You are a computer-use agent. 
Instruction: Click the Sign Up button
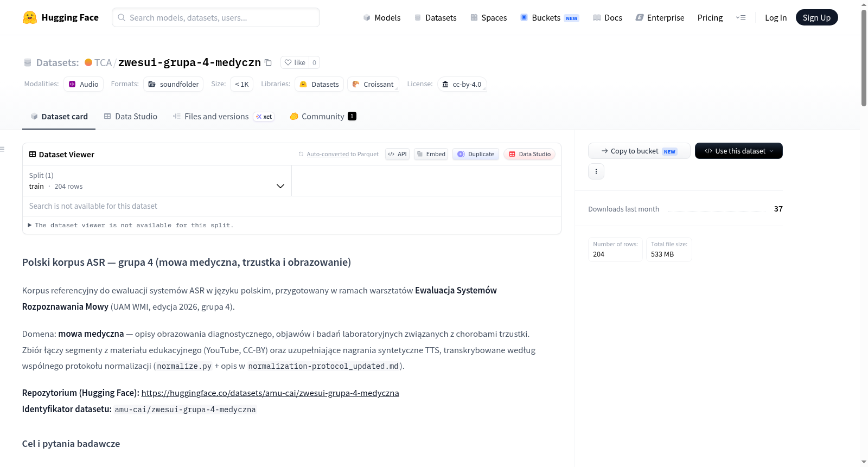816,17
